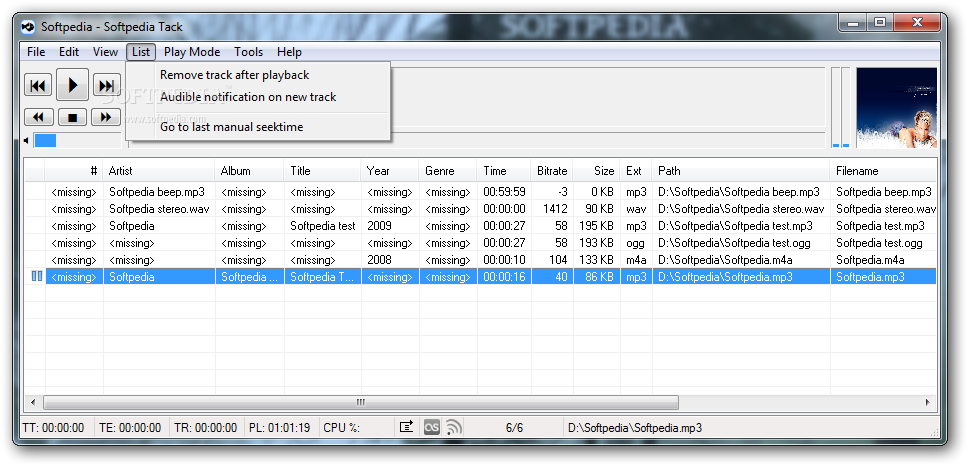Click the rewind button
This screenshot has width=968, height=466.
(x=38, y=117)
